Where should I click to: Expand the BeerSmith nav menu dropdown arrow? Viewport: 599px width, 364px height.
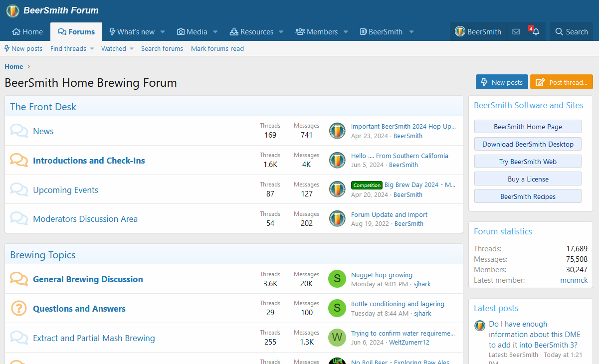(x=411, y=32)
